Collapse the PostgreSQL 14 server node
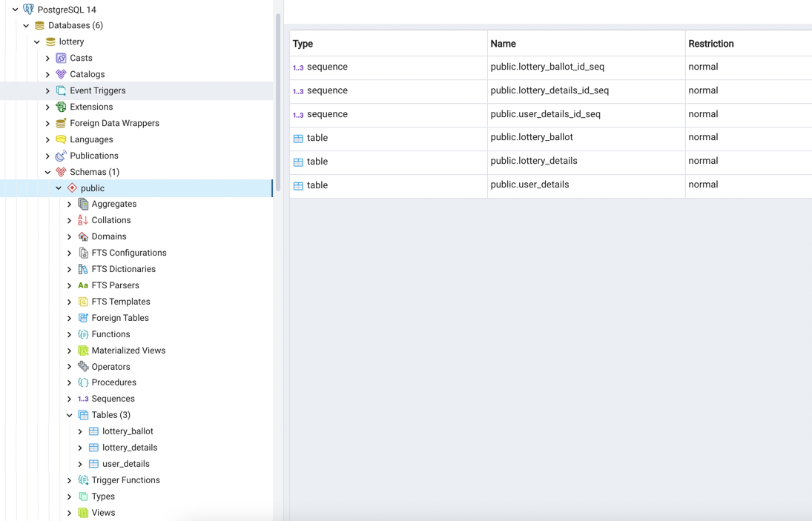The width and height of the screenshot is (812, 521). [x=15, y=10]
